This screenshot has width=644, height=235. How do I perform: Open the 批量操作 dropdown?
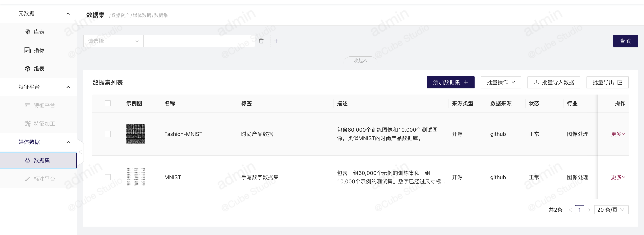pyautogui.click(x=501, y=82)
